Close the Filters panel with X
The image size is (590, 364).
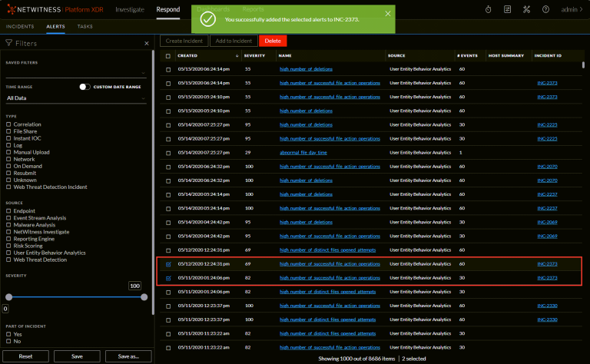point(147,43)
